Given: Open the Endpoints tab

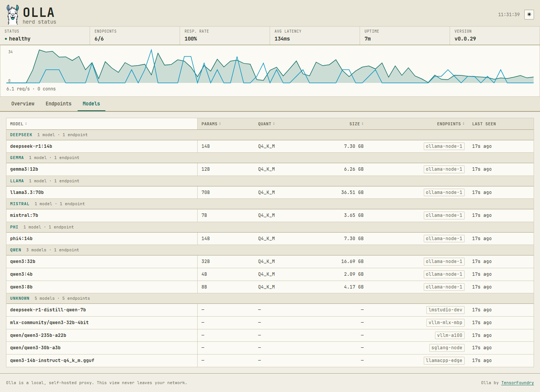Looking at the screenshot, I should click(58, 104).
